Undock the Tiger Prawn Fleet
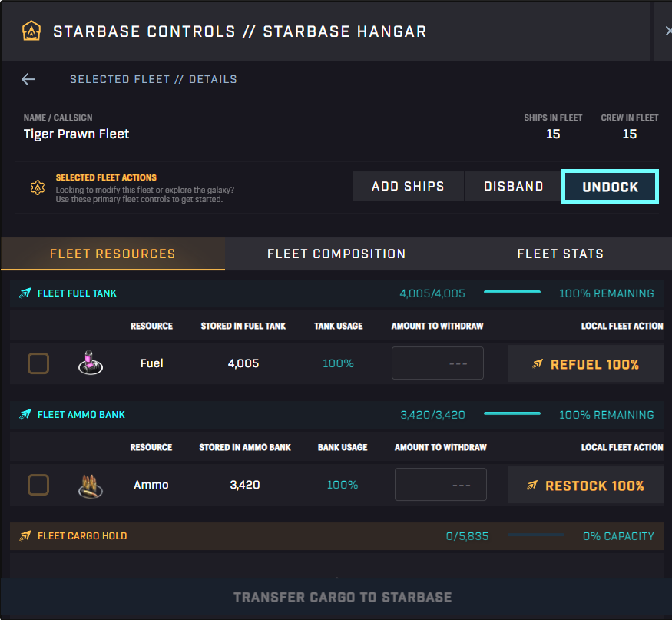Image resolution: width=672 pixels, height=620 pixels. coord(610,187)
